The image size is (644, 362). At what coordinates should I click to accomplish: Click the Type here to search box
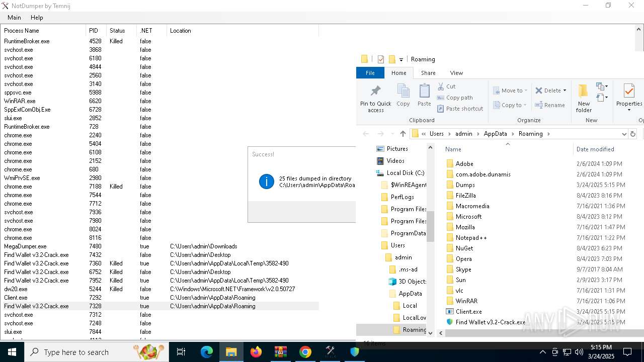pos(96,352)
